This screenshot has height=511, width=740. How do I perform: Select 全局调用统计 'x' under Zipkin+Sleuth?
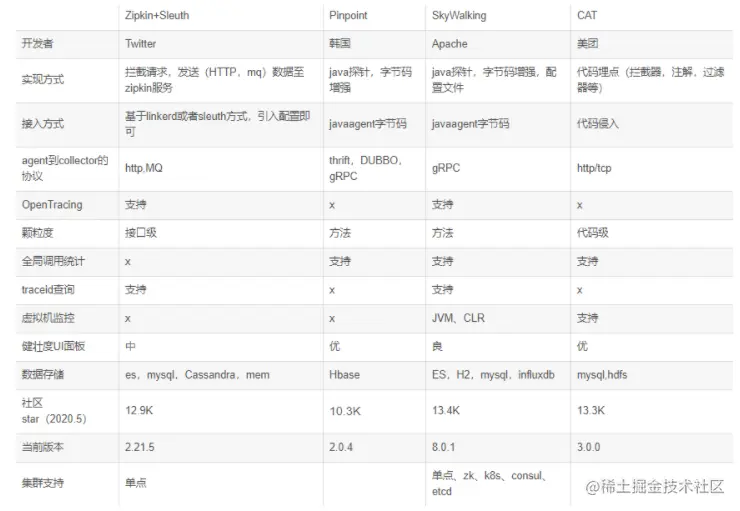point(127,262)
